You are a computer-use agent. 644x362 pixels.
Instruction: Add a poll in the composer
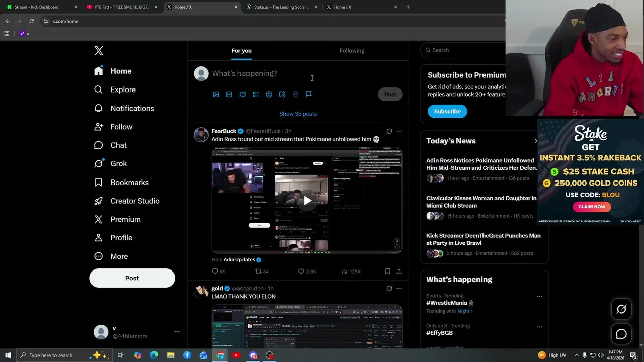pyautogui.click(x=256, y=94)
